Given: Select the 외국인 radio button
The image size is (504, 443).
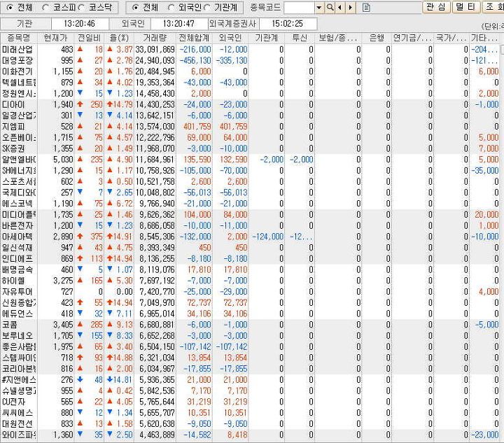Looking at the screenshot, I should pos(171,8).
